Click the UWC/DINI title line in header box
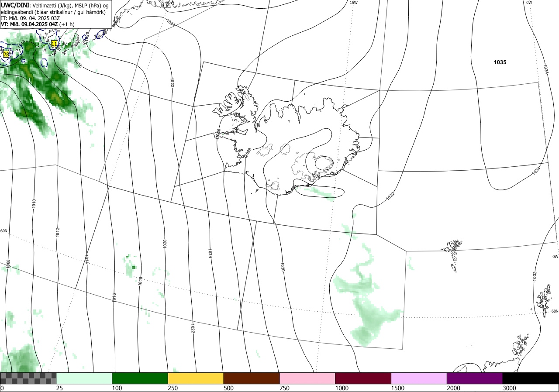Image resolution: width=559 pixels, height=392 pixels. (55, 5)
